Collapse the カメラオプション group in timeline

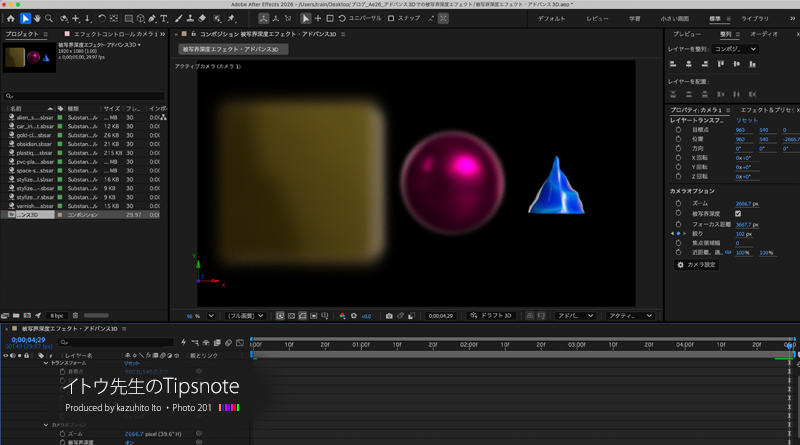(x=46, y=425)
